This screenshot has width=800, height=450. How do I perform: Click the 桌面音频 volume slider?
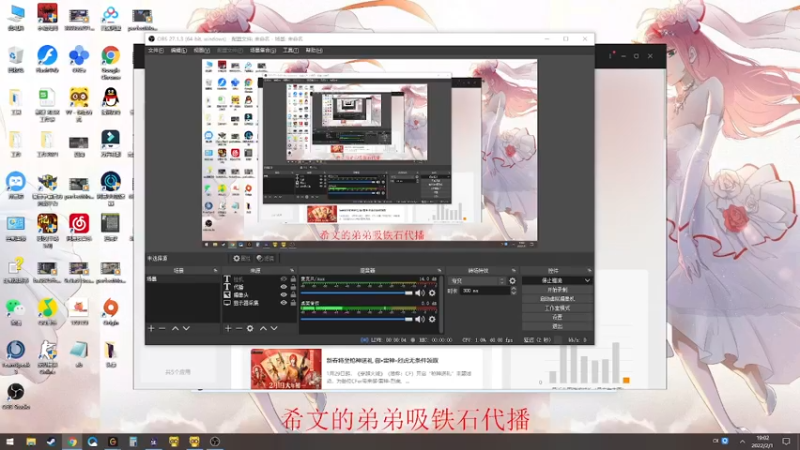[x=357, y=319]
